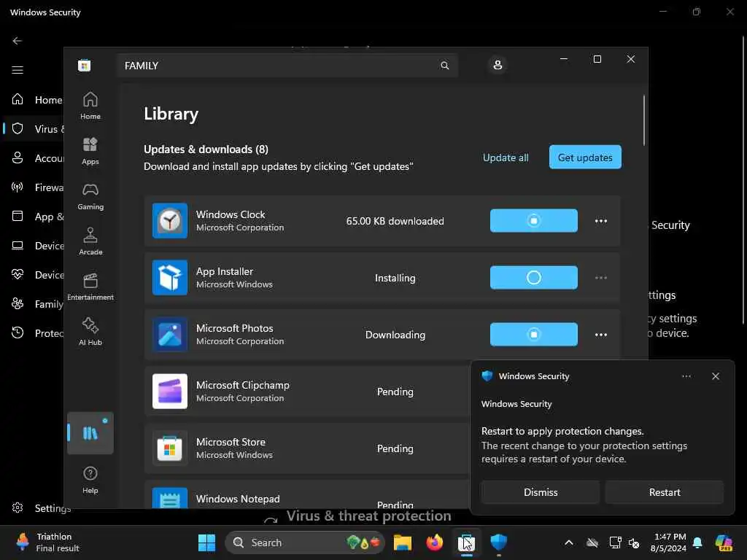Image resolution: width=747 pixels, height=560 pixels.
Task: Show hidden system tray icons
Action: 569,542
